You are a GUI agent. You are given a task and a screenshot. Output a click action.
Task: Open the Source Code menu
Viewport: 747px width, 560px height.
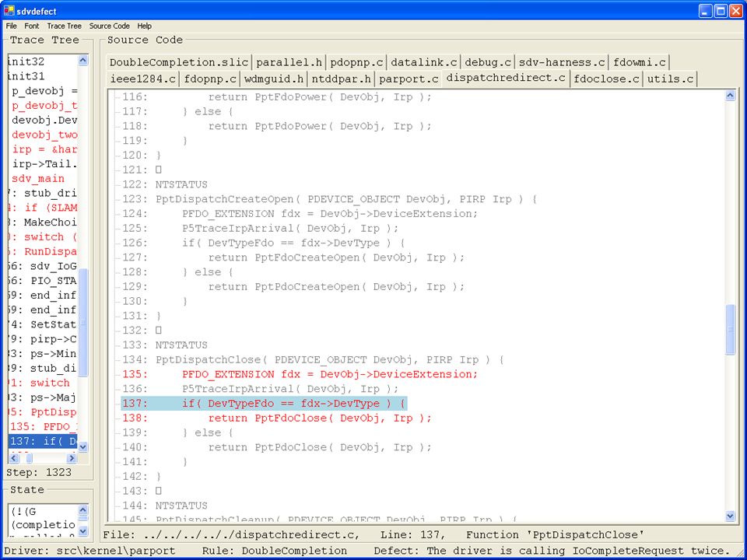[109, 26]
